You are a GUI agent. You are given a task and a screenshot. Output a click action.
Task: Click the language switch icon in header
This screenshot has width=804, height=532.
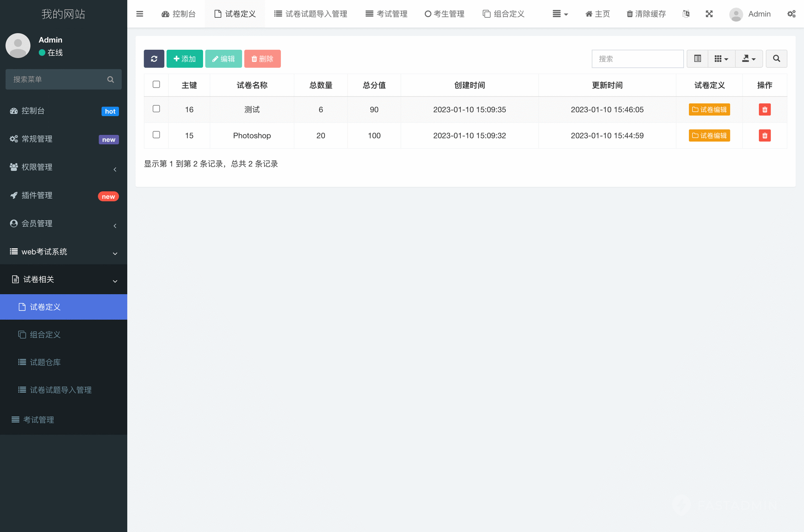tap(686, 14)
